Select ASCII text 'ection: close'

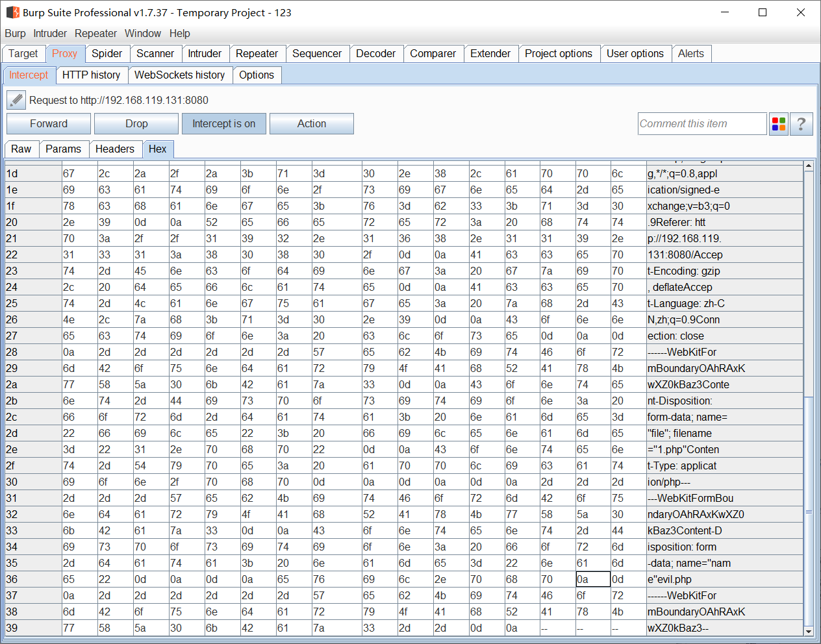click(676, 336)
